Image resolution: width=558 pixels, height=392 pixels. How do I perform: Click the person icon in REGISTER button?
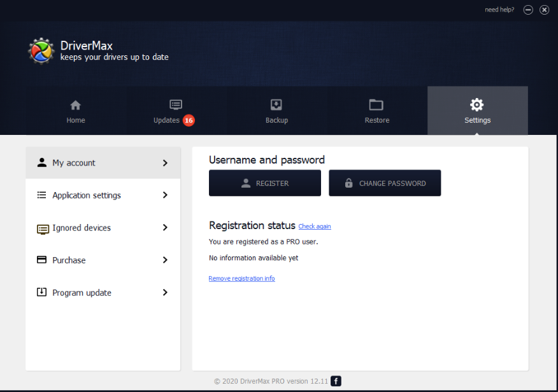click(246, 183)
